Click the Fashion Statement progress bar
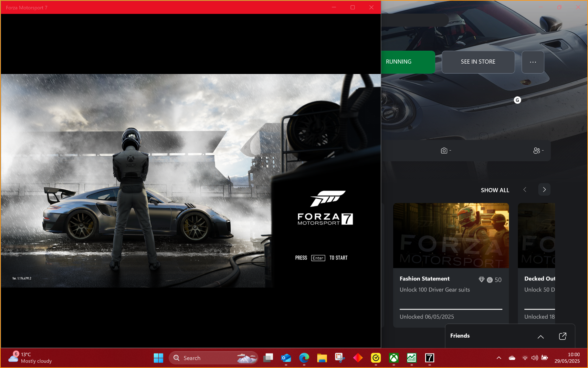 451,309
